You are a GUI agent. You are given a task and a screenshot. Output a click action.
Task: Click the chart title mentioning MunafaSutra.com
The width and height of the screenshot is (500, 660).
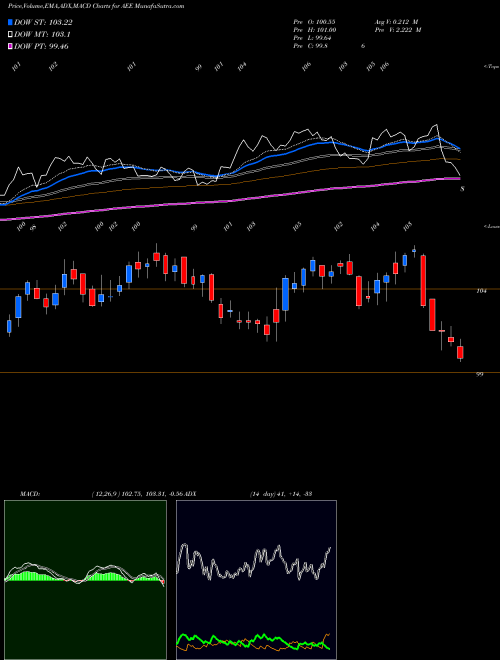96,7
